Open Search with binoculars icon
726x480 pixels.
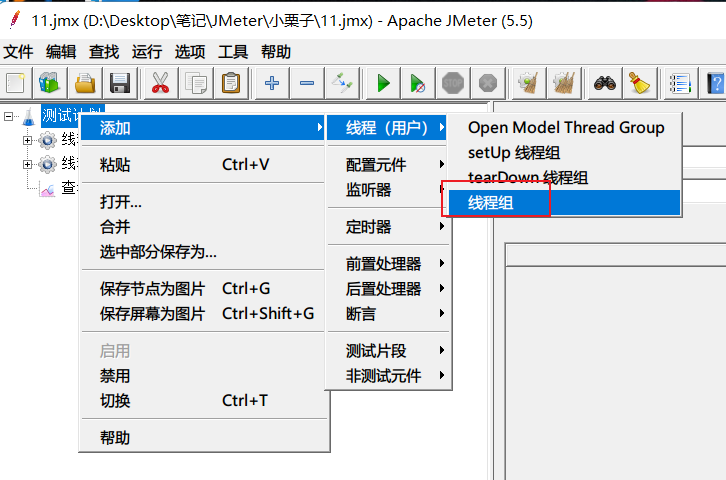(x=605, y=83)
